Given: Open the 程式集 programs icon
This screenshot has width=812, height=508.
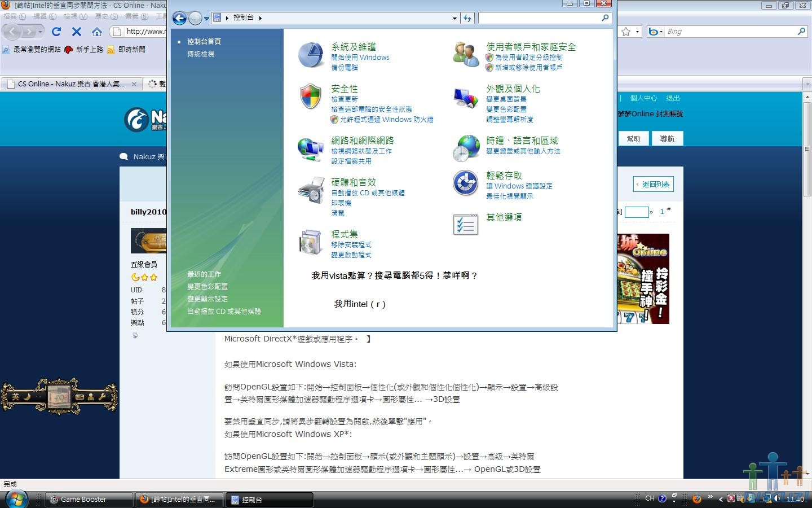Looking at the screenshot, I should click(310, 243).
